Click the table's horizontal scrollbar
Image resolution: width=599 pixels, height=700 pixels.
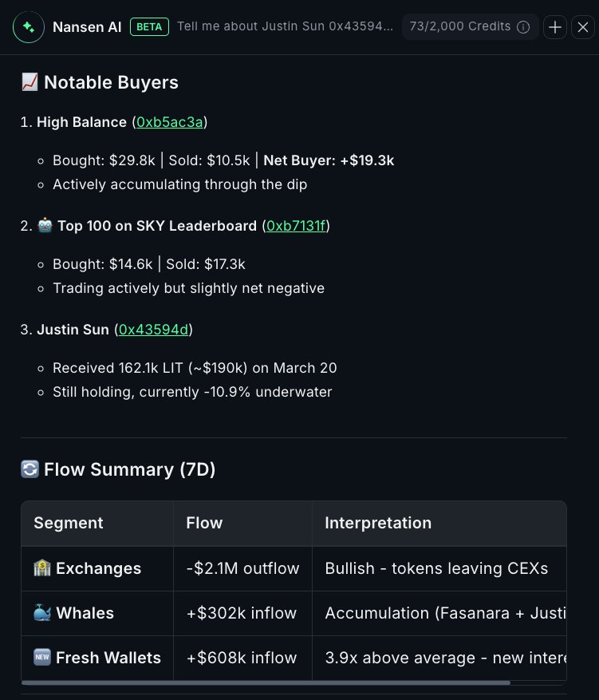point(266,682)
